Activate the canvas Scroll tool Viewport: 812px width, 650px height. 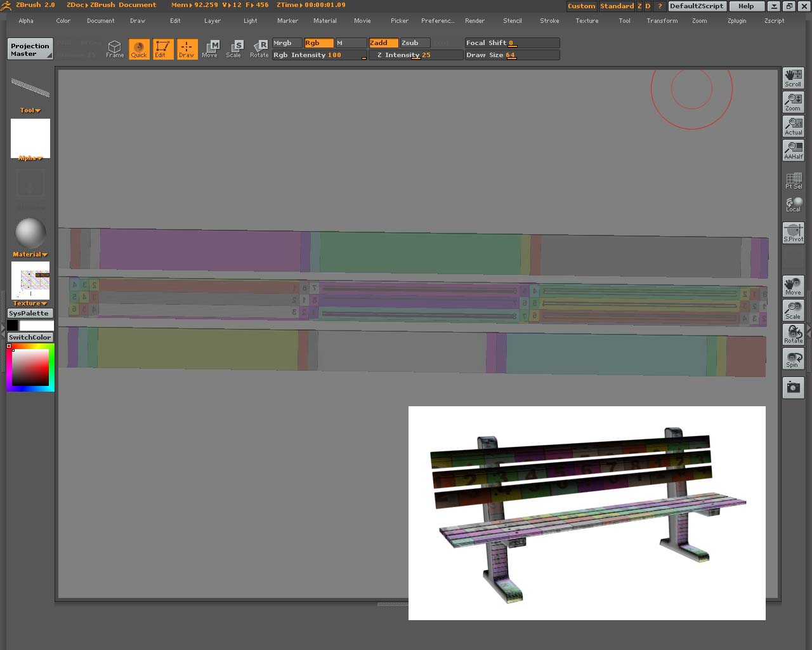(793, 77)
